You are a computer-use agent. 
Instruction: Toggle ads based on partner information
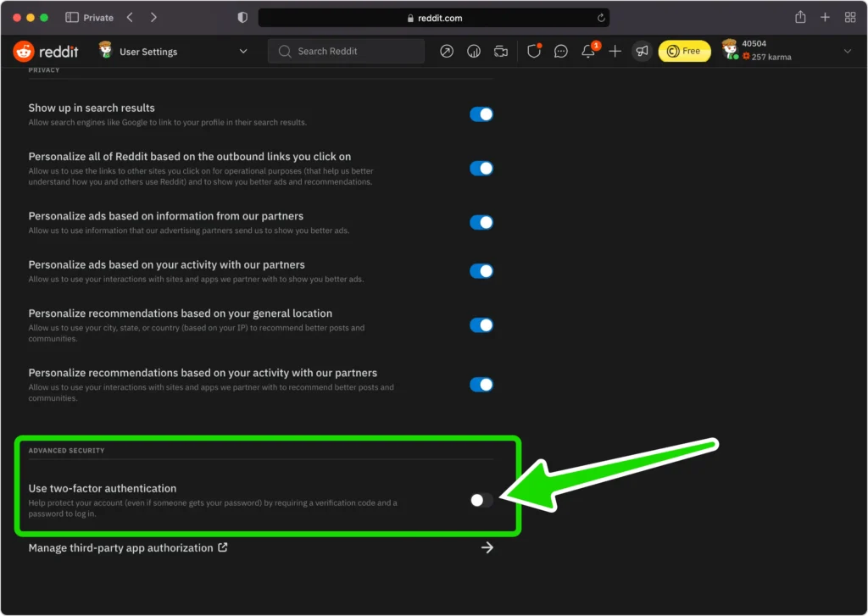(481, 223)
